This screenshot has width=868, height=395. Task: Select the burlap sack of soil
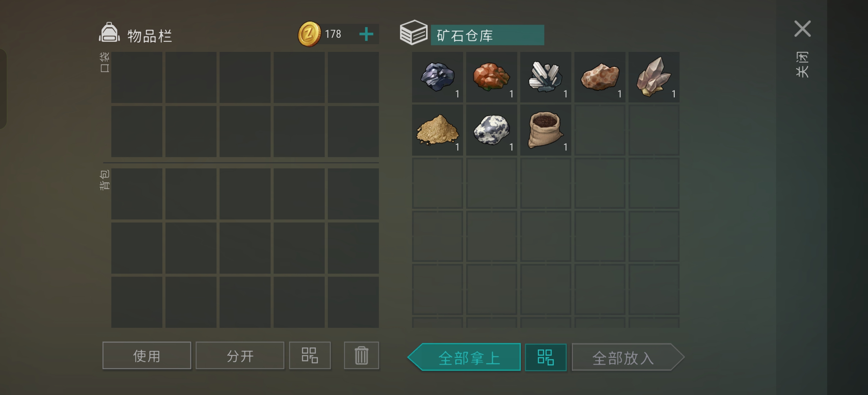tap(545, 130)
